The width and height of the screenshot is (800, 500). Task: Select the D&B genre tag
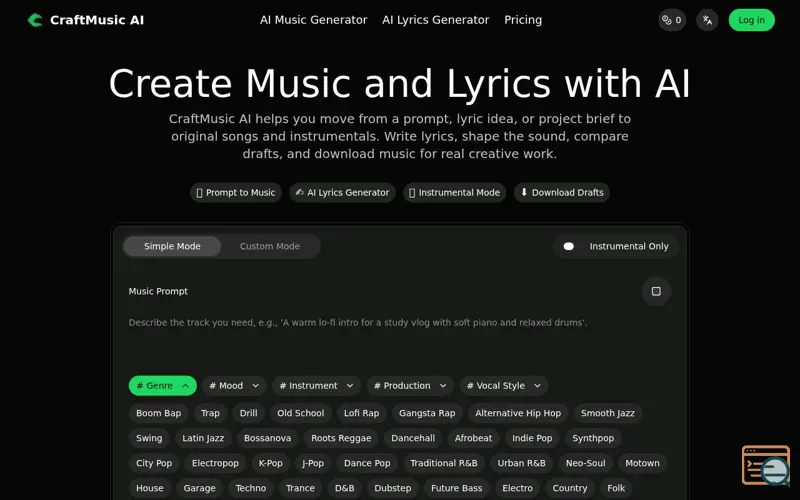pyautogui.click(x=344, y=488)
